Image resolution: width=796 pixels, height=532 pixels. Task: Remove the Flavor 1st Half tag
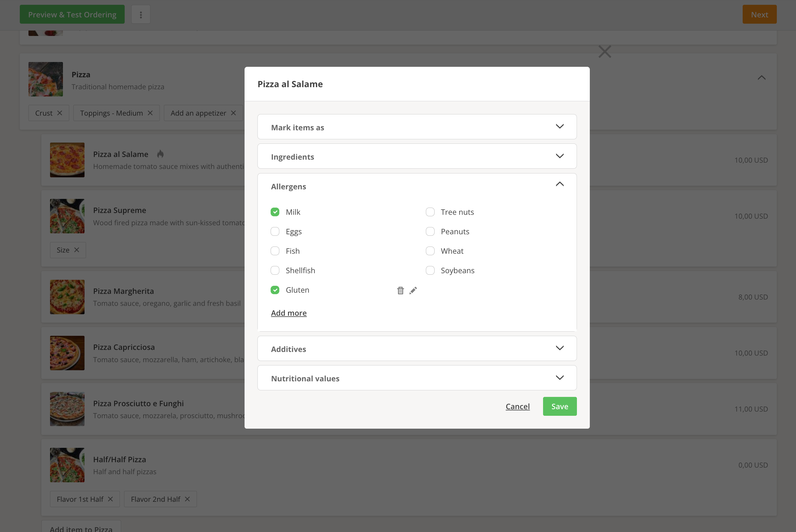point(110,499)
